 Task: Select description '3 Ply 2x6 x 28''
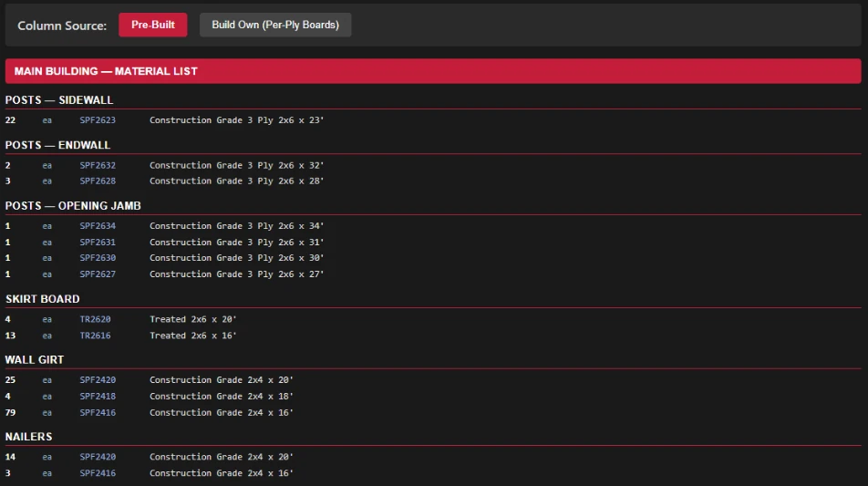(x=236, y=181)
